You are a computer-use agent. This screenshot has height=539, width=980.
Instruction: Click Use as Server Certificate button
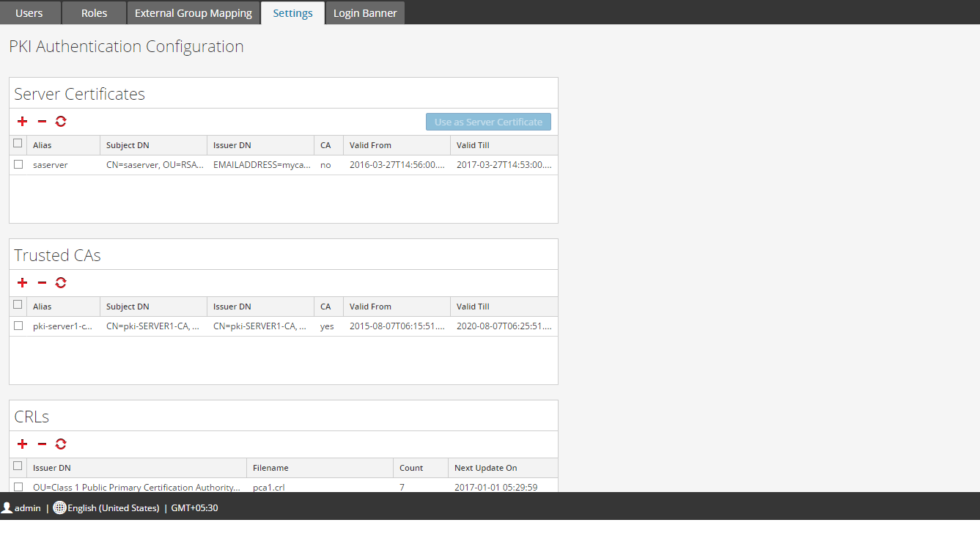488,122
